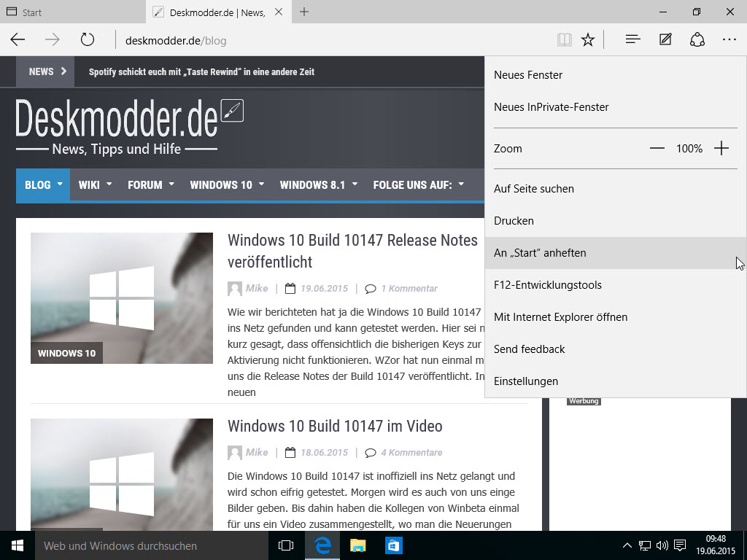Open F12-Entwicklungstools
747x560 pixels.
coord(615,285)
